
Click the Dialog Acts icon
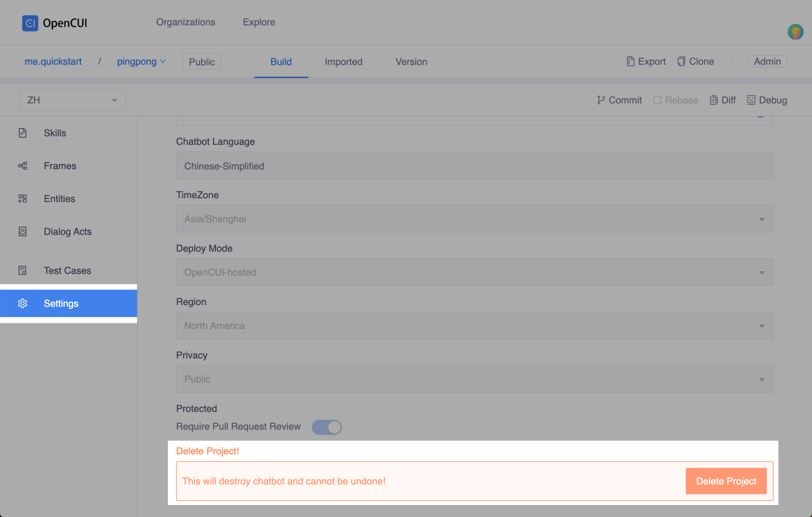tap(23, 231)
